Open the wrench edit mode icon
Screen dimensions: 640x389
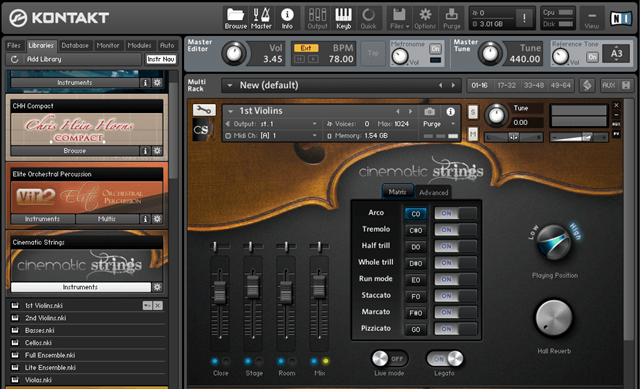click(x=204, y=110)
